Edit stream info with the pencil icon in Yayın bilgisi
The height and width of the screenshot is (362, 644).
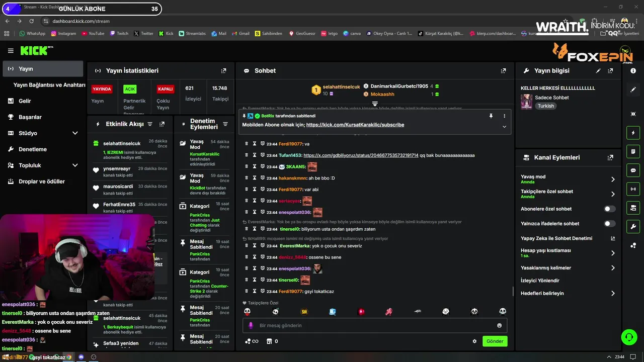point(598,71)
